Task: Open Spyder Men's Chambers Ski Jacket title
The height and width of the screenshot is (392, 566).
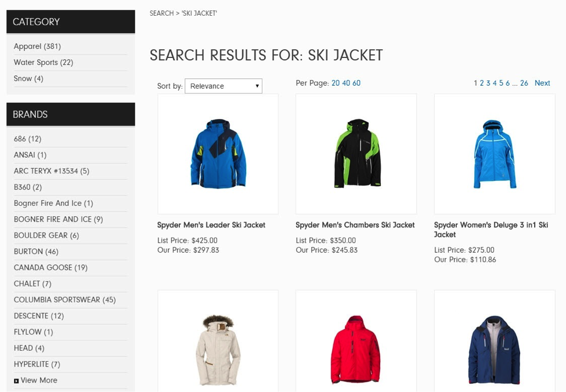Action: click(355, 225)
